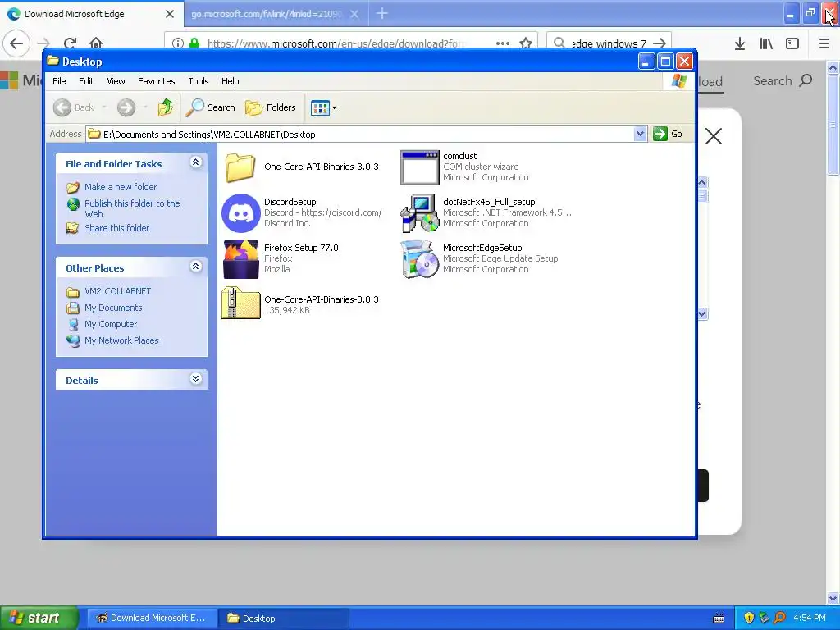Collapse the Other Places panel
The width and height of the screenshot is (840, 630).
point(195,267)
